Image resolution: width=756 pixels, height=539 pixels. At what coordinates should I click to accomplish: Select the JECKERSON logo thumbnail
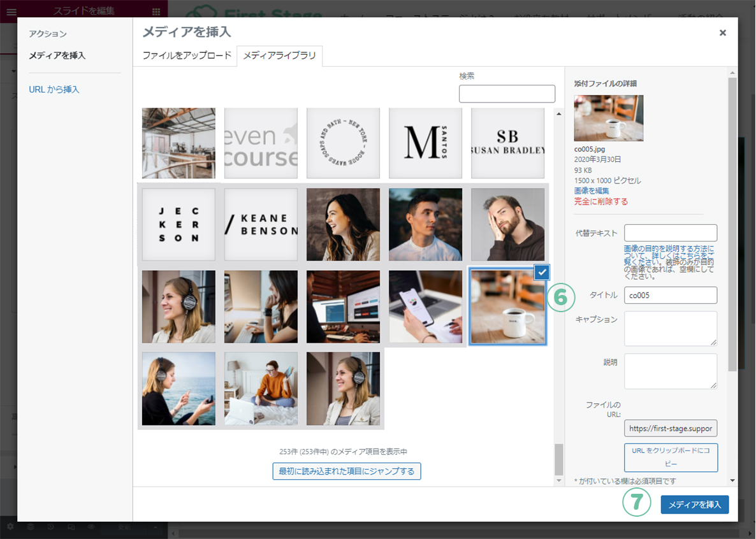click(x=178, y=224)
